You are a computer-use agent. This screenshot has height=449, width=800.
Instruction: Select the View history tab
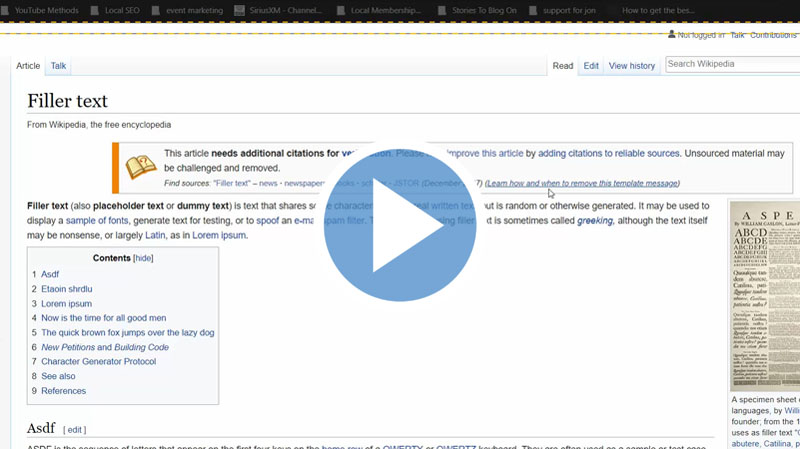pyautogui.click(x=631, y=66)
